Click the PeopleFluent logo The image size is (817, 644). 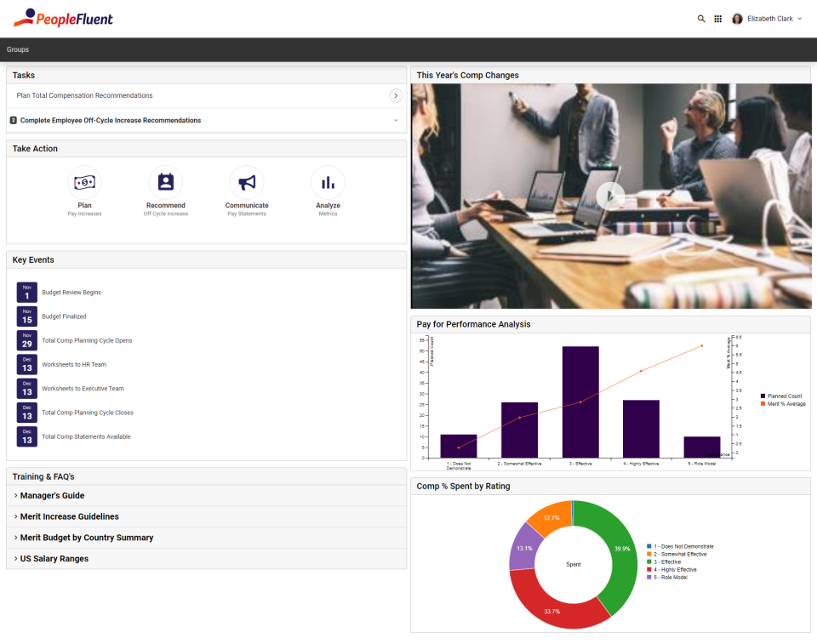pos(64,17)
